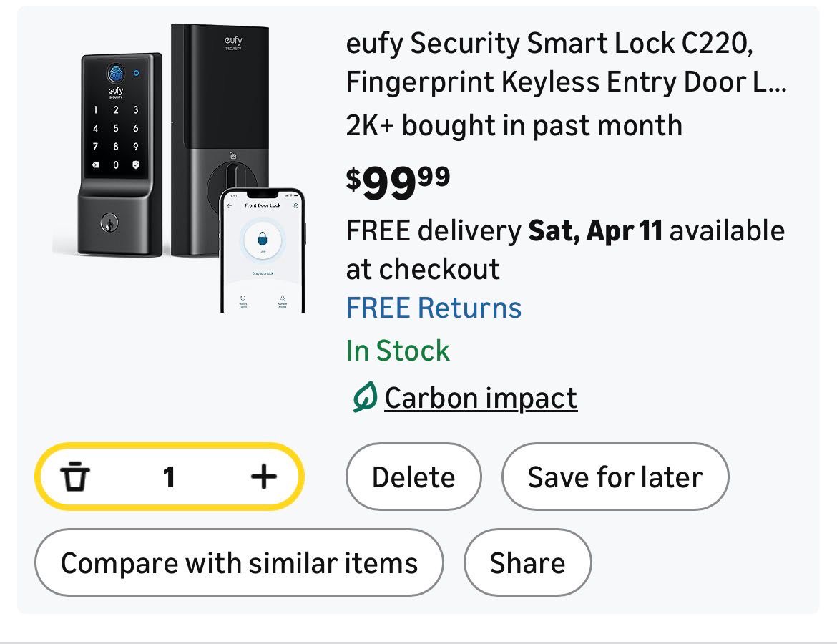
Task: Click the Fingerprint Keyless Entry Door title line
Action: coord(566,82)
